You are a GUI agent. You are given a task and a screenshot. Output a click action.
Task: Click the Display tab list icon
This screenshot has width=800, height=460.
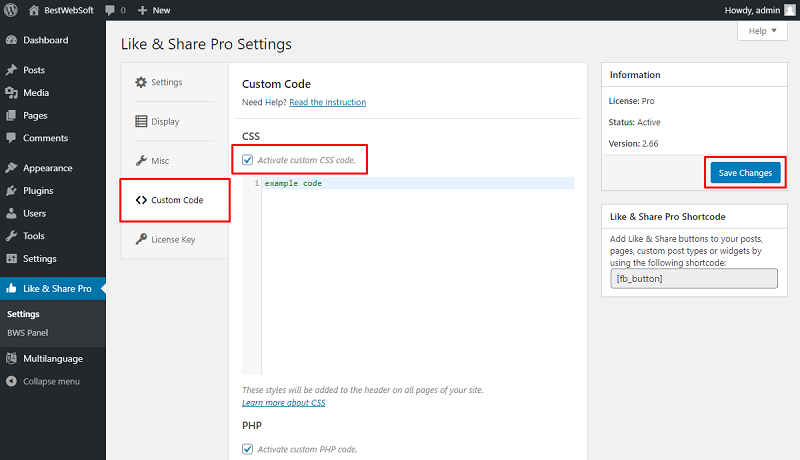tap(141, 121)
